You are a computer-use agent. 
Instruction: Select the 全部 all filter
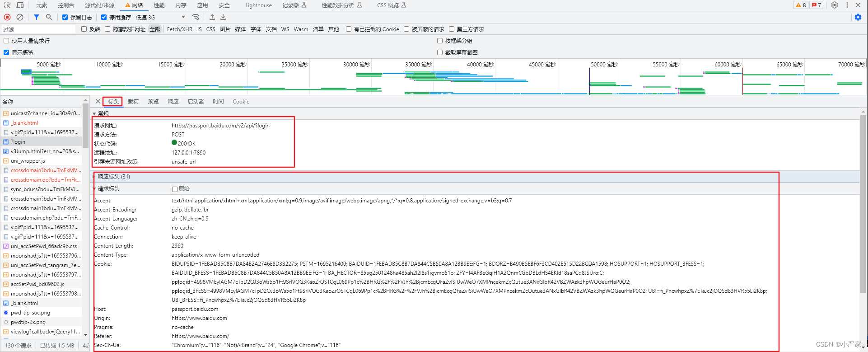155,29
